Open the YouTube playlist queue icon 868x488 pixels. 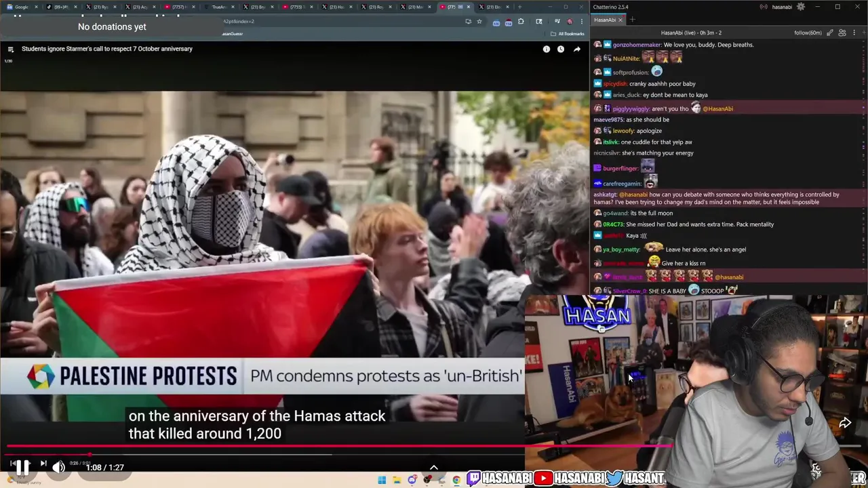10,49
